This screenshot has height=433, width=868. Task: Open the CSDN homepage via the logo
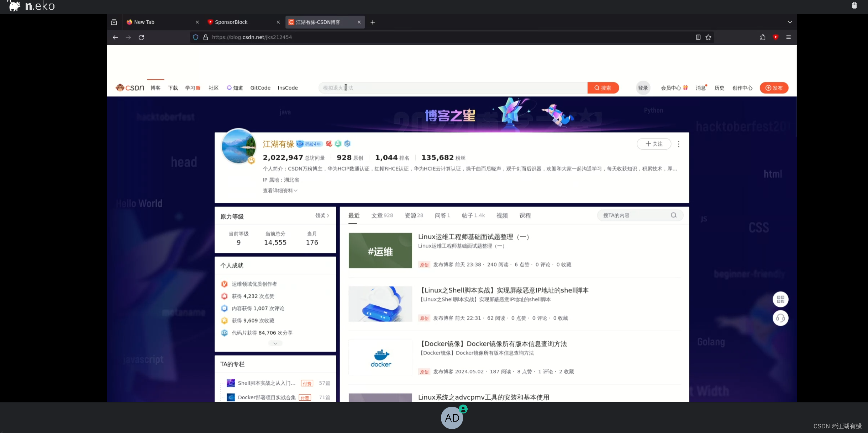tap(130, 87)
